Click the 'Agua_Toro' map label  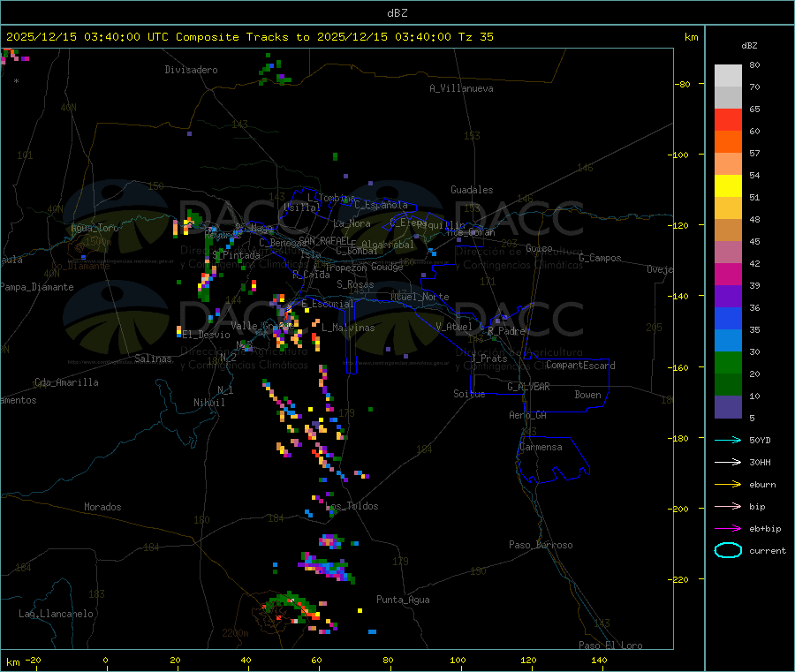click(95, 228)
